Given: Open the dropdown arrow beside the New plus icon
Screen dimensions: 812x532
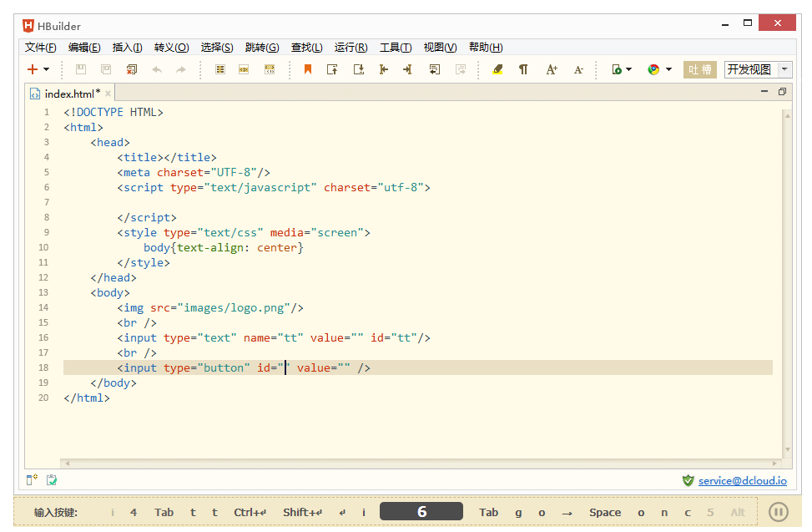Looking at the screenshot, I should pos(46,69).
